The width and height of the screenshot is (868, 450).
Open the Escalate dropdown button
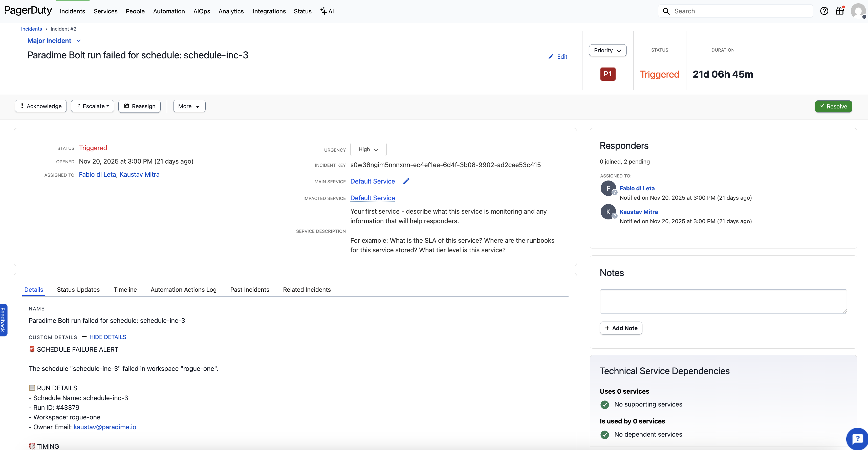point(92,106)
